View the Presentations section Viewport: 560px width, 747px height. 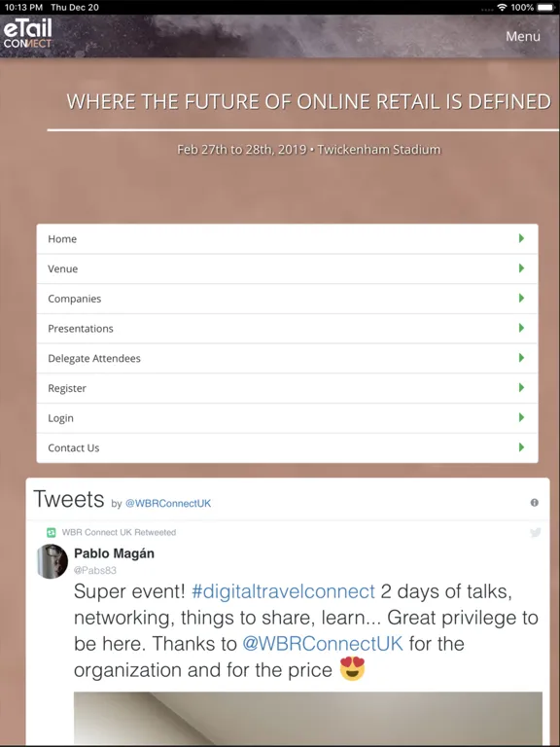click(x=287, y=328)
